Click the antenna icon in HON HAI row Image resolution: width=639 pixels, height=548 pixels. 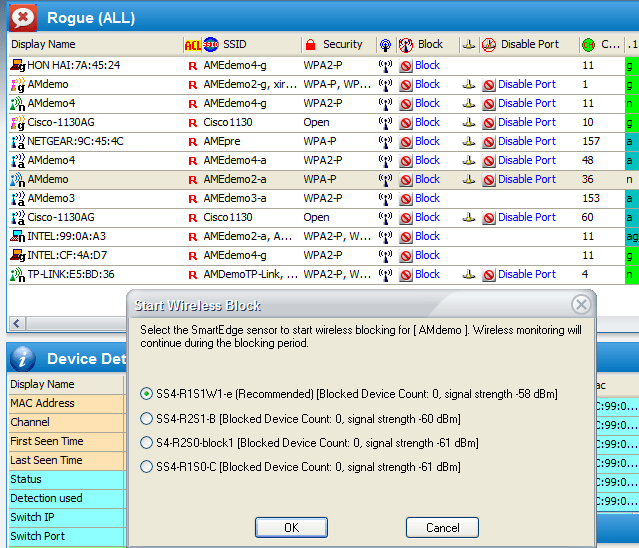coord(385,66)
